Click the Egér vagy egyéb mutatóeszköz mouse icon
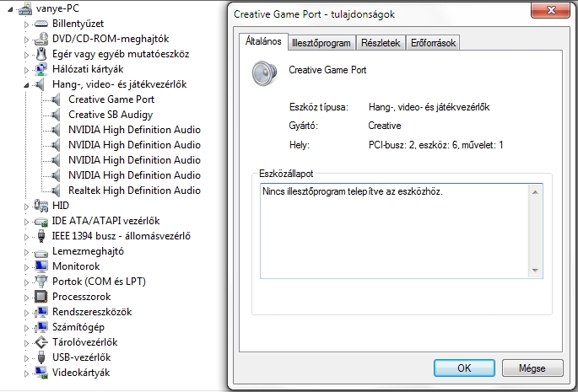Screen dimensions: 578x392 (41, 54)
